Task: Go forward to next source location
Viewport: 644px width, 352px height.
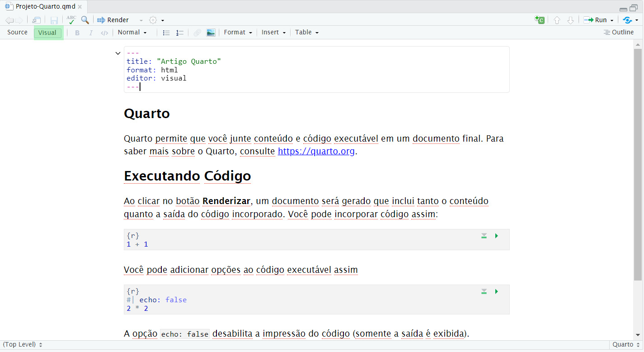Action: [x=19, y=20]
